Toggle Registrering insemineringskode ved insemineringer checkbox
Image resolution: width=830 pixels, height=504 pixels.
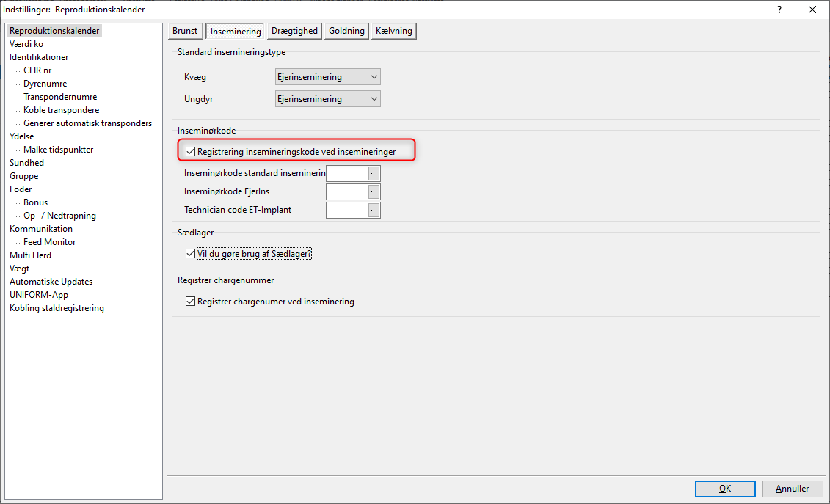click(192, 152)
